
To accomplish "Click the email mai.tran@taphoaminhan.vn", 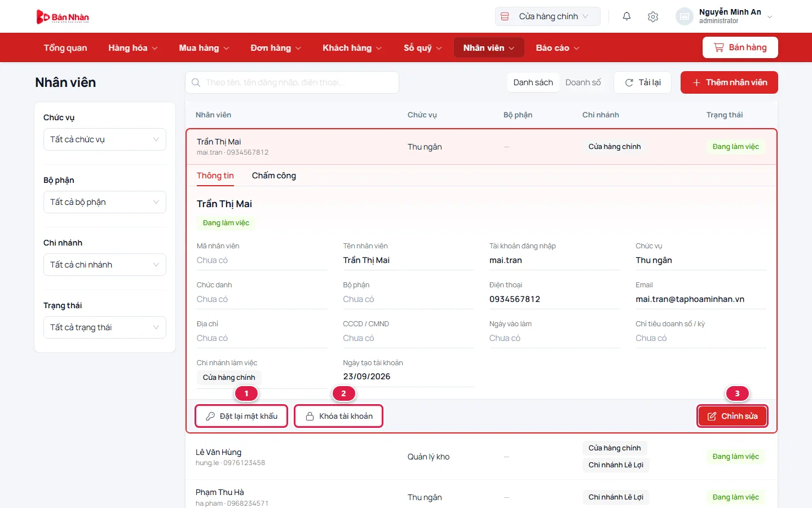I will (x=690, y=299).
